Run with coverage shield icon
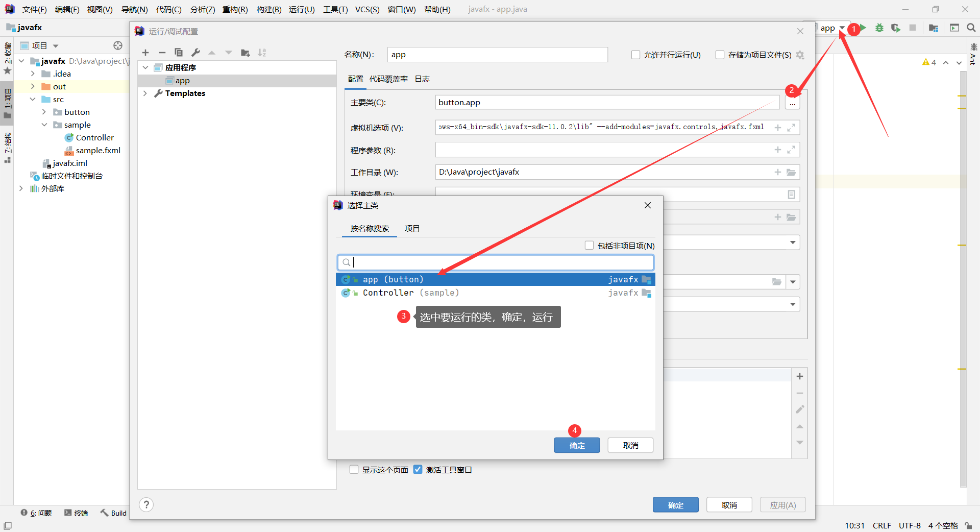Screen dimensions: 980x532 [896, 28]
